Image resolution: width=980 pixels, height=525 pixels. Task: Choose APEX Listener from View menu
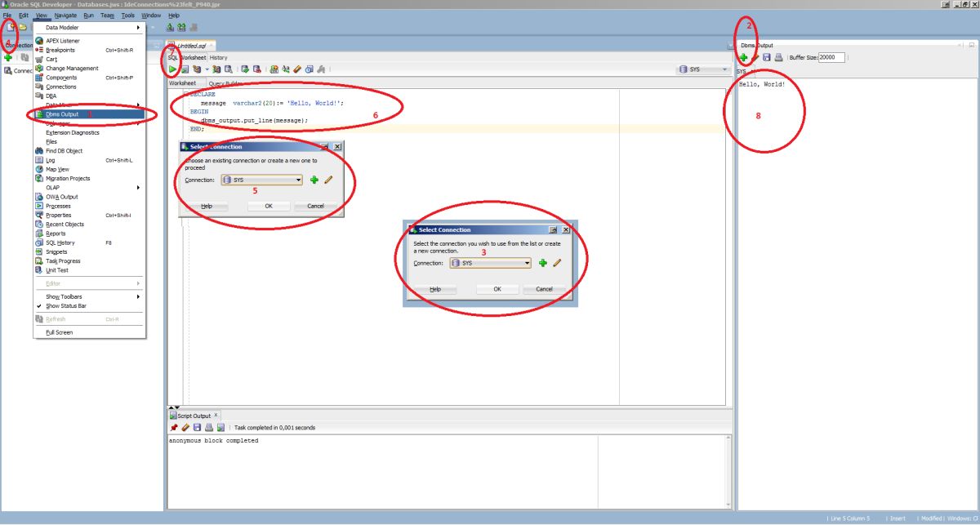(x=89, y=40)
